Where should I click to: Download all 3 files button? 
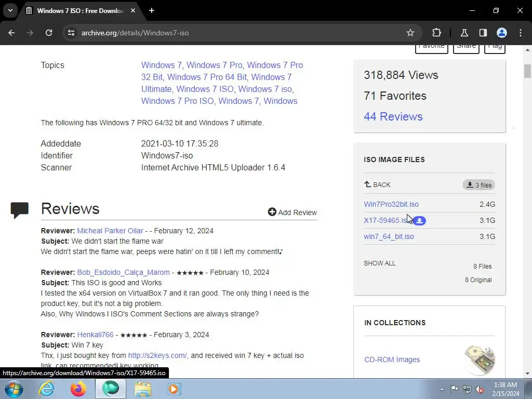point(478,185)
